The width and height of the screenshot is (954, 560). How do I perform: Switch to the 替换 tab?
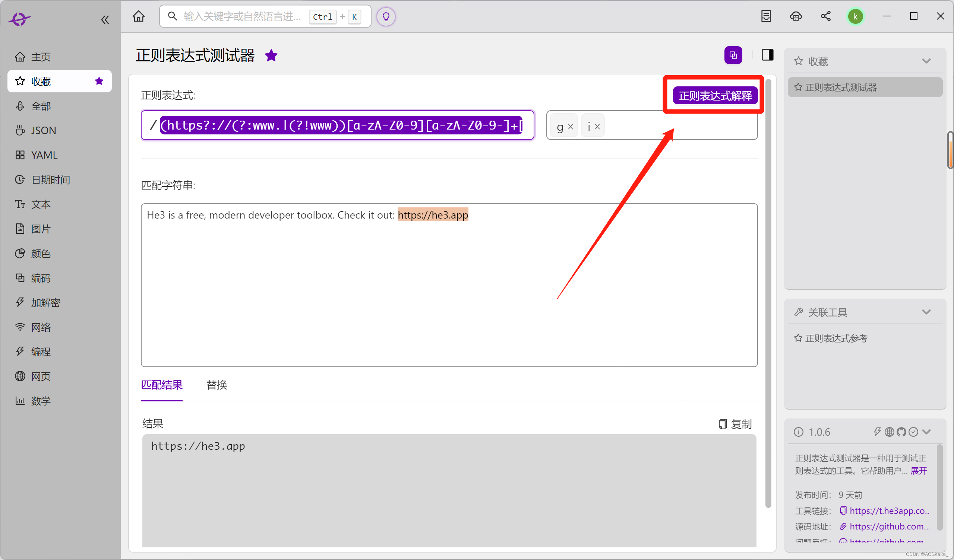coord(217,385)
